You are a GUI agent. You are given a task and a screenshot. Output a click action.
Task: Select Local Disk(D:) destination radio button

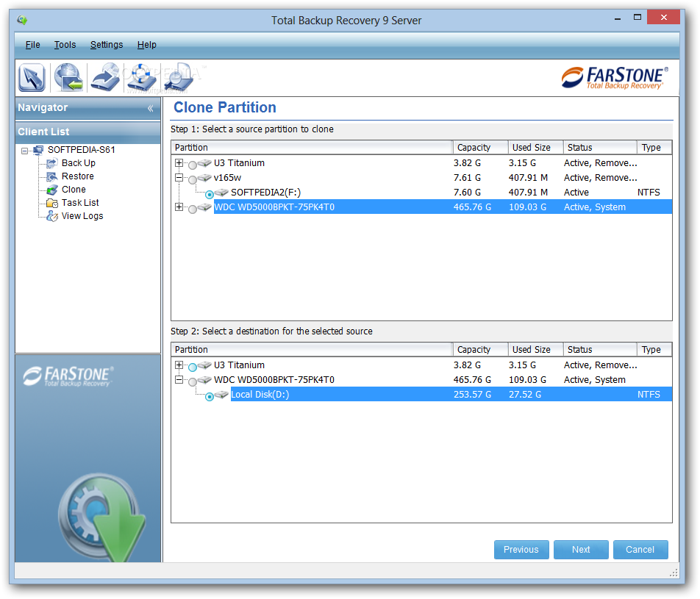(x=210, y=397)
